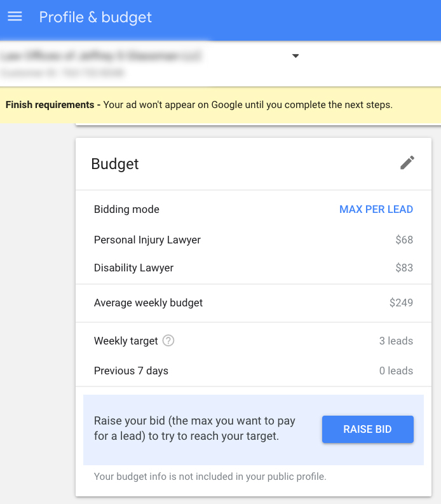441x504 pixels.
Task: Select the Previous 7 days row
Action: tap(131, 371)
